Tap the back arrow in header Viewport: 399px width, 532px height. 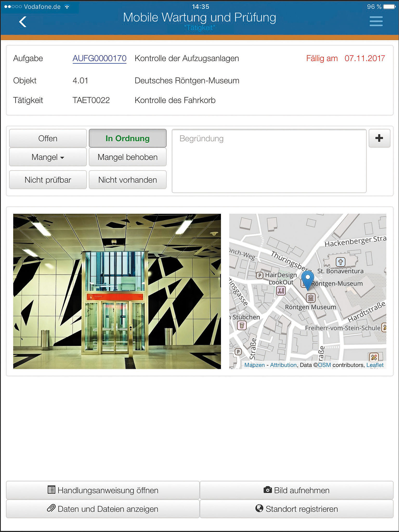(x=23, y=22)
